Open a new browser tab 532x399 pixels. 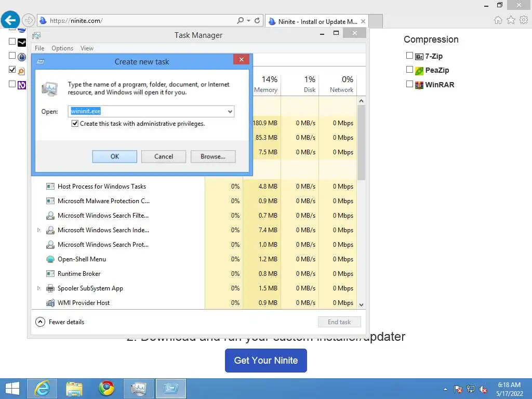(376, 21)
